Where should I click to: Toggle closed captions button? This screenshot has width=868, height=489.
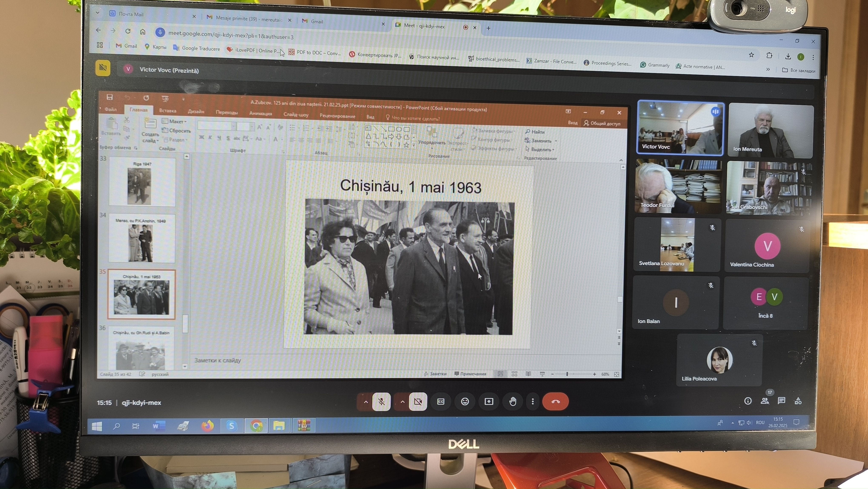tap(440, 401)
